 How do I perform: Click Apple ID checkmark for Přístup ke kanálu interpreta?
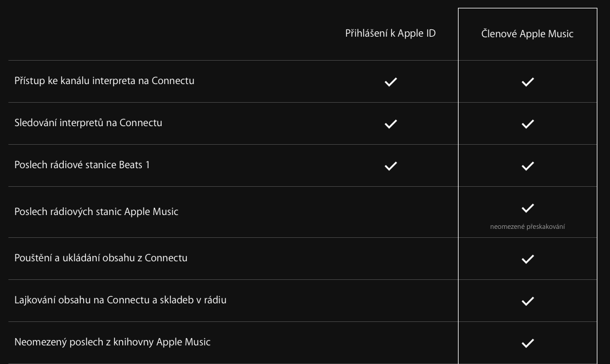(391, 82)
